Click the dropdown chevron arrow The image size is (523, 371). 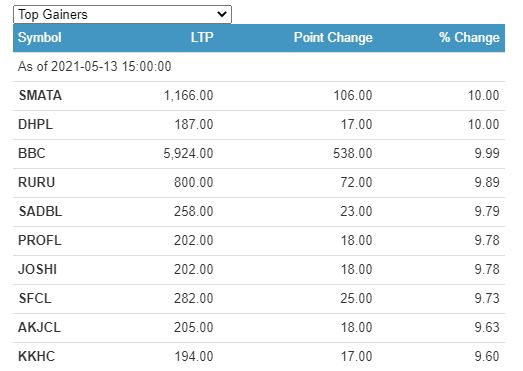(222, 14)
